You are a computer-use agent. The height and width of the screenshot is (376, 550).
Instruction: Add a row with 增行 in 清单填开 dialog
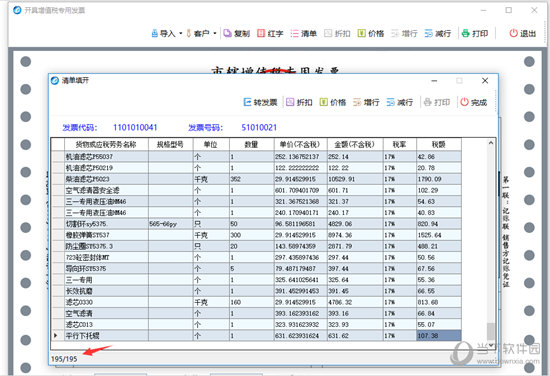coord(366,102)
